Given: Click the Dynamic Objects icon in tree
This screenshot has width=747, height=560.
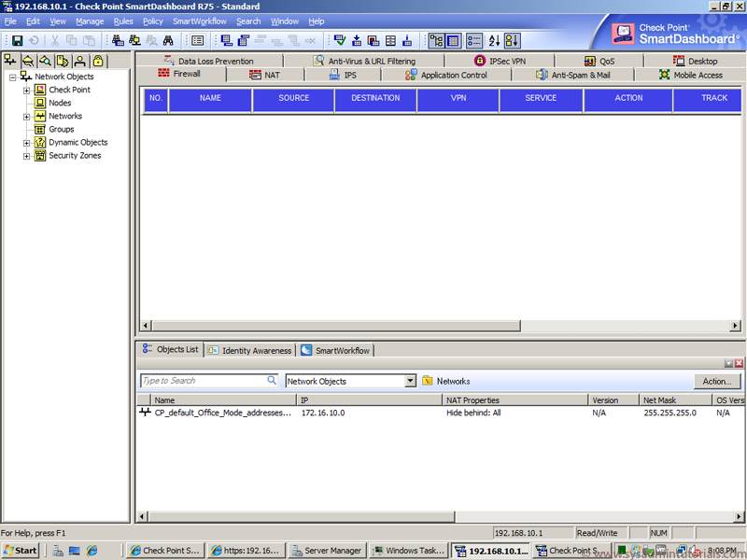Looking at the screenshot, I should tap(40, 143).
